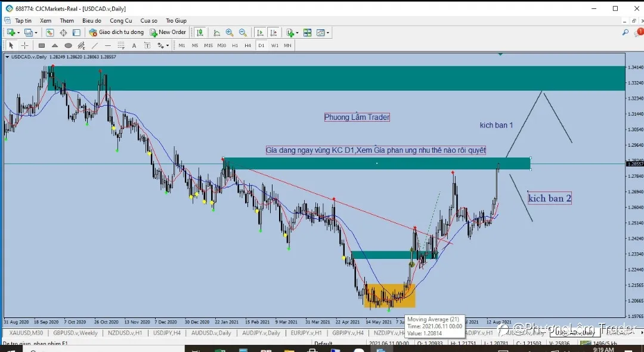Viewport: 644px width, 352px height.
Task: Select the triangle drawing tool
Action: 55,45
